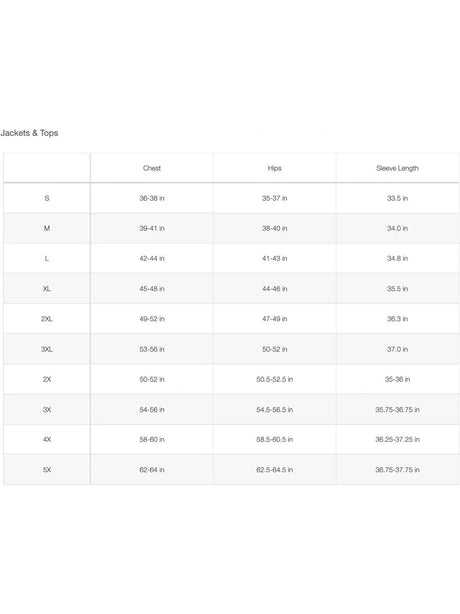Select the Sleeve Length column header

tap(397, 168)
